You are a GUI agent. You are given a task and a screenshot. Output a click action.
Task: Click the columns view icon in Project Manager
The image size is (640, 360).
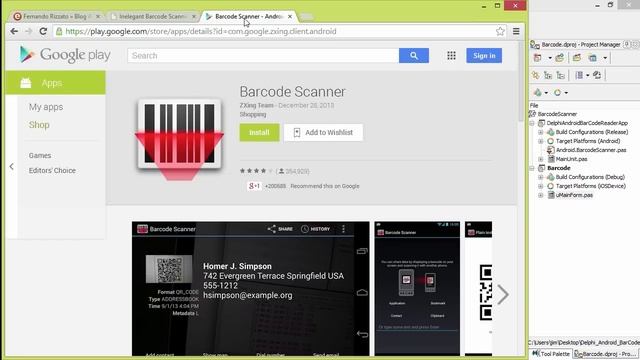(579, 75)
